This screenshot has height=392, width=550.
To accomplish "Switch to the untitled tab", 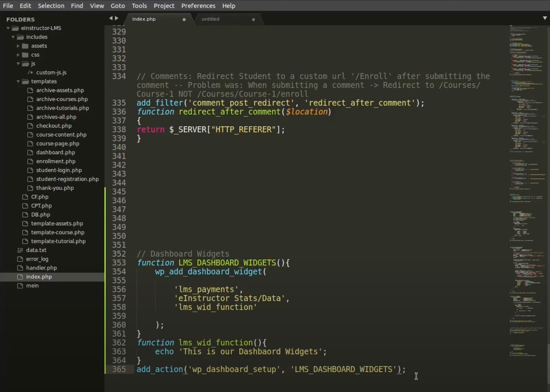I will (x=210, y=19).
